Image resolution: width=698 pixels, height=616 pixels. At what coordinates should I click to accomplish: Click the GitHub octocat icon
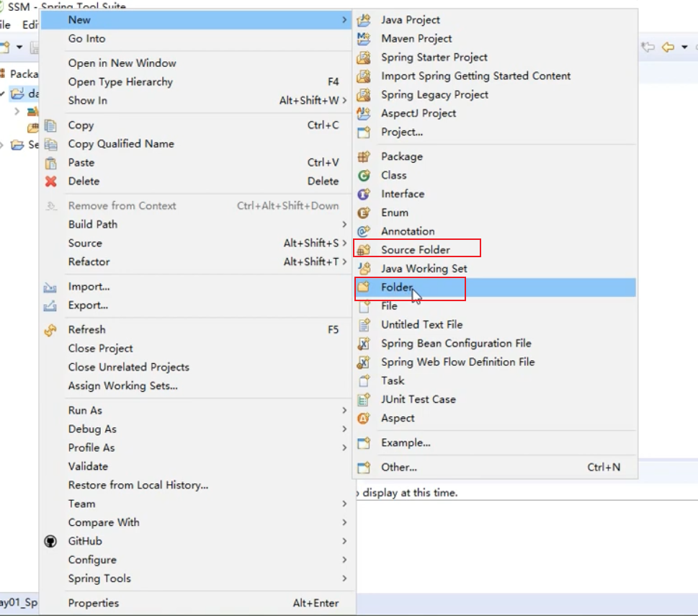pyautogui.click(x=50, y=541)
